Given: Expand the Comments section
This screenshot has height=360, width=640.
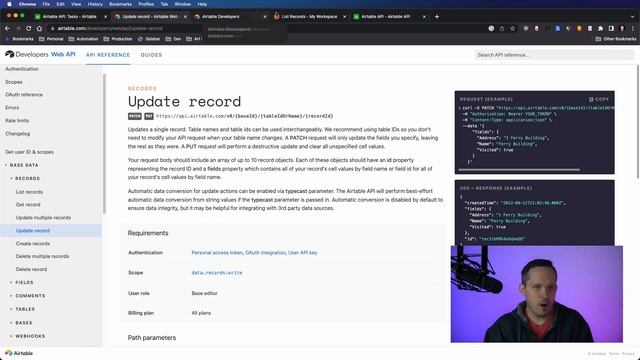Looking at the screenshot, I should pos(28,296).
